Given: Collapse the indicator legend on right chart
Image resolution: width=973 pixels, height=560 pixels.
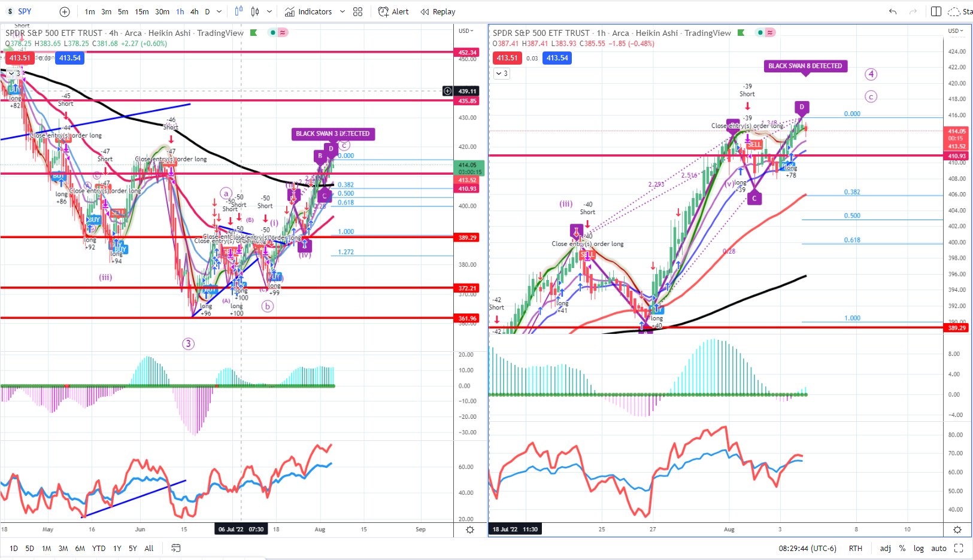Looking at the screenshot, I should click(x=502, y=74).
